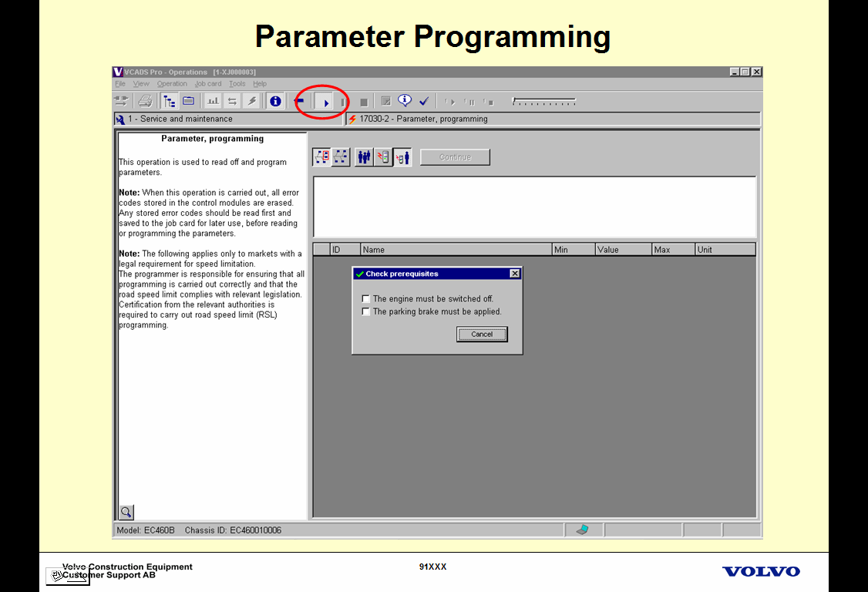Viewport: 868px width, 592px height.
Task: Click the step play toolbar icon
Action: [449, 102]
